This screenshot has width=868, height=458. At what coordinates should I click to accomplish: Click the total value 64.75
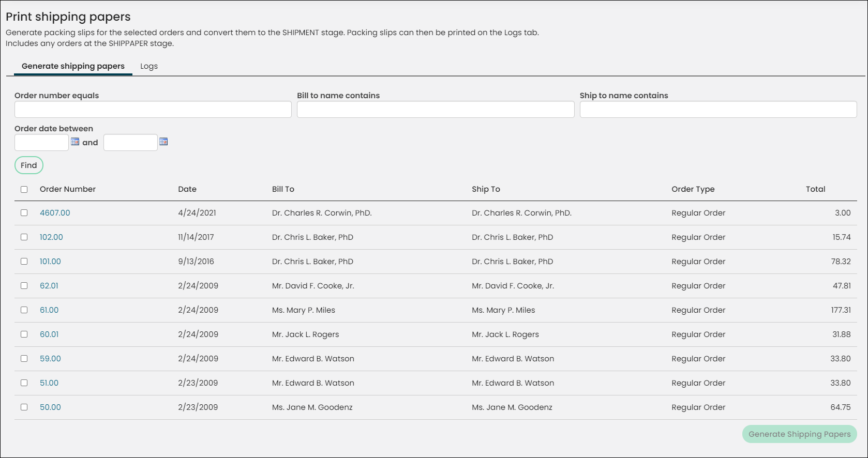tap(841, 407)
